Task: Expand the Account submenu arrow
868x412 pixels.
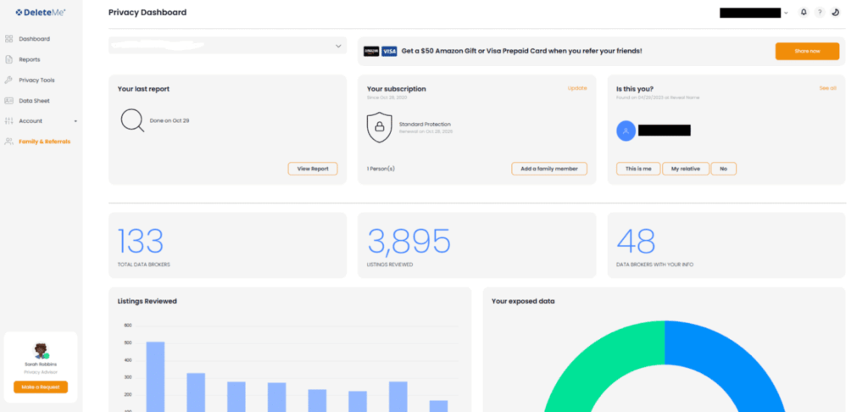Action: [75, 121]
